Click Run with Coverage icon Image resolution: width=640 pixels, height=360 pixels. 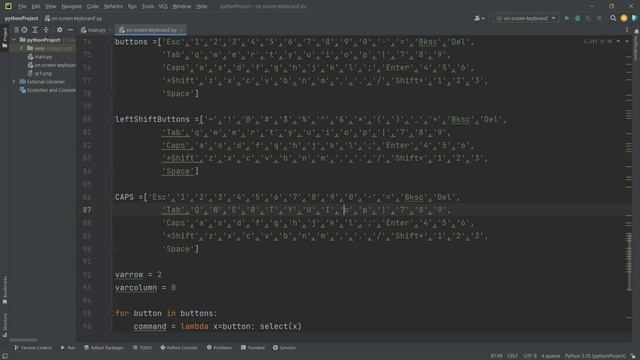coord(588,18)
